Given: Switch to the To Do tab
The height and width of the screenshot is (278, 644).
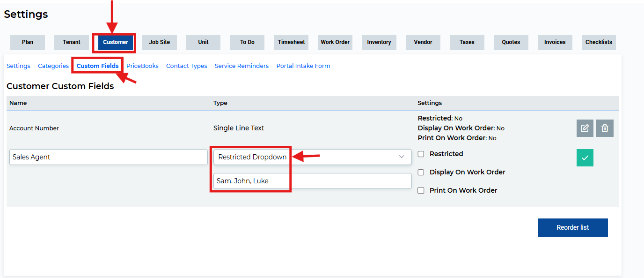Looking at the screenshot, I should 247,42.
